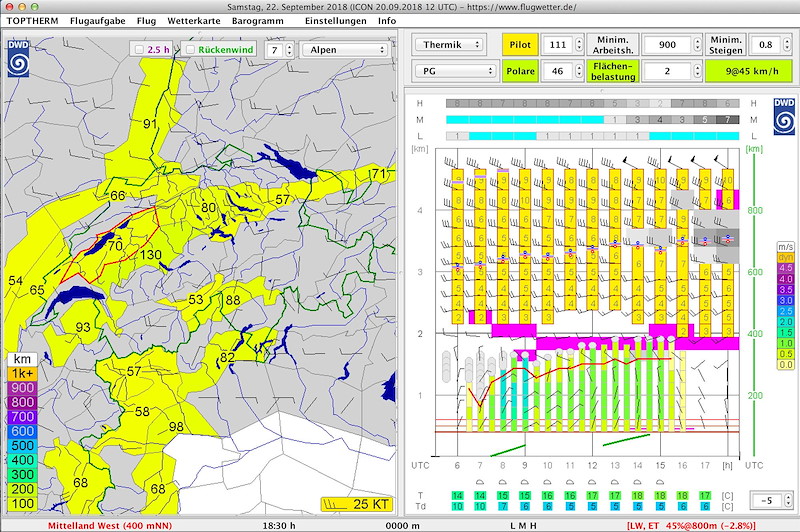Open the Einstellungen menu

336,21
